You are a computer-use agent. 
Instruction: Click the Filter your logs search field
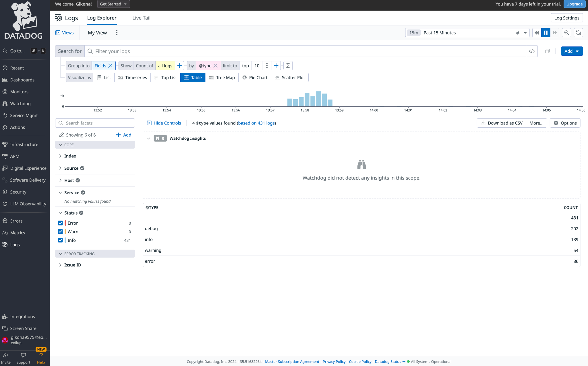pos(305,51)
